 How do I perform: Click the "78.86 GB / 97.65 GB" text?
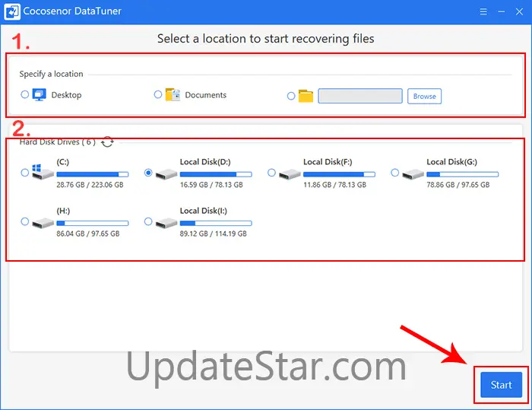(x=458, y=185)
